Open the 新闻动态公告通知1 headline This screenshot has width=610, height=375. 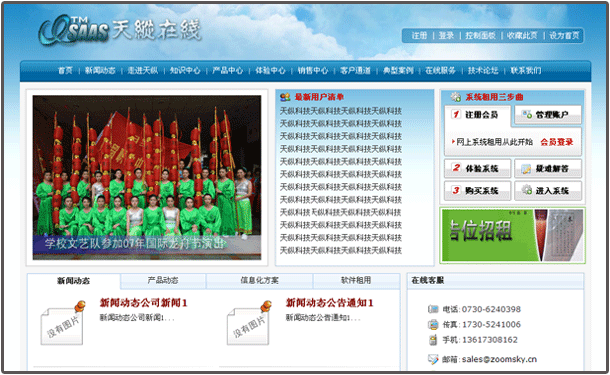pyautogui.click(x=330, y=303)
